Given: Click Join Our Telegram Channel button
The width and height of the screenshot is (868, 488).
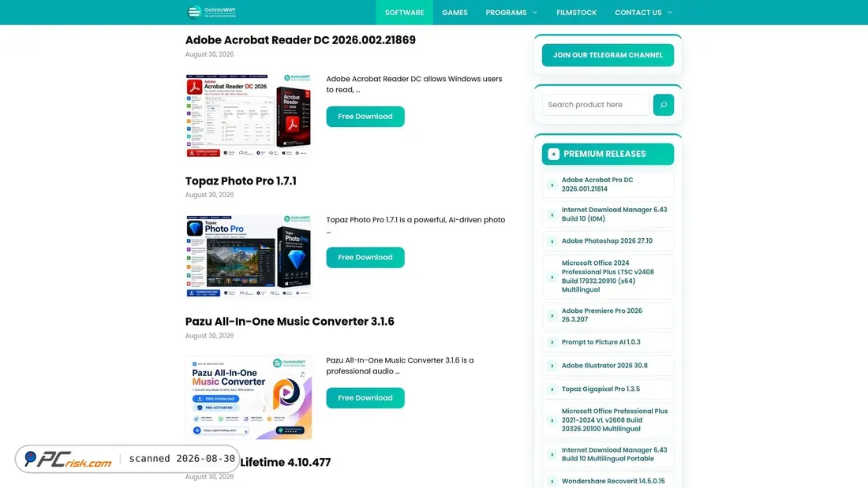Looking at the screenshot, I should pyautogui.click(x=608, y=54).
